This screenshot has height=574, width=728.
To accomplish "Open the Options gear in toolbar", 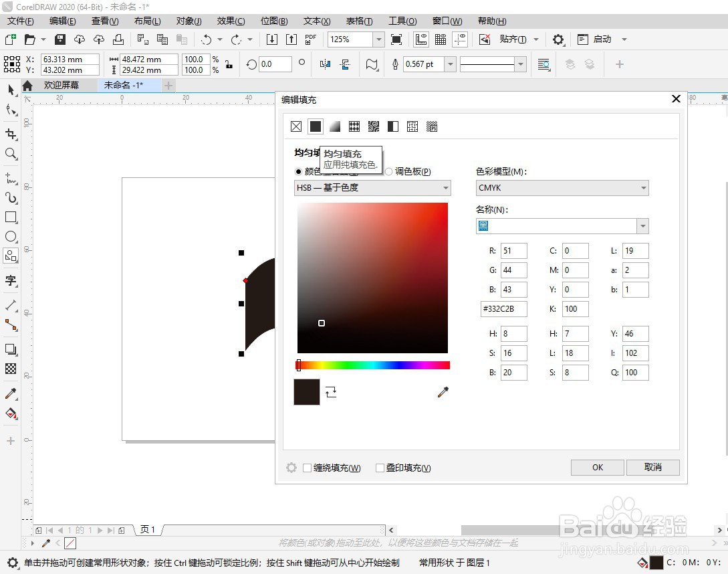I will 558,39.
